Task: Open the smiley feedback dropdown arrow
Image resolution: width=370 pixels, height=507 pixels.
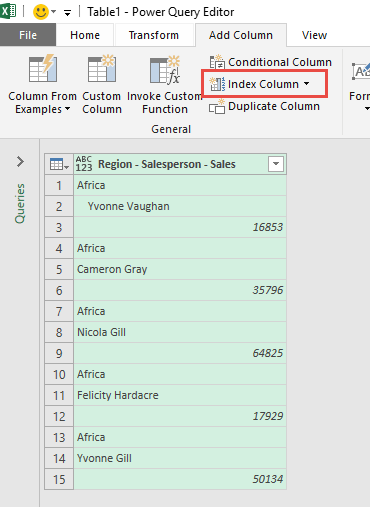Action: (54, 12)
